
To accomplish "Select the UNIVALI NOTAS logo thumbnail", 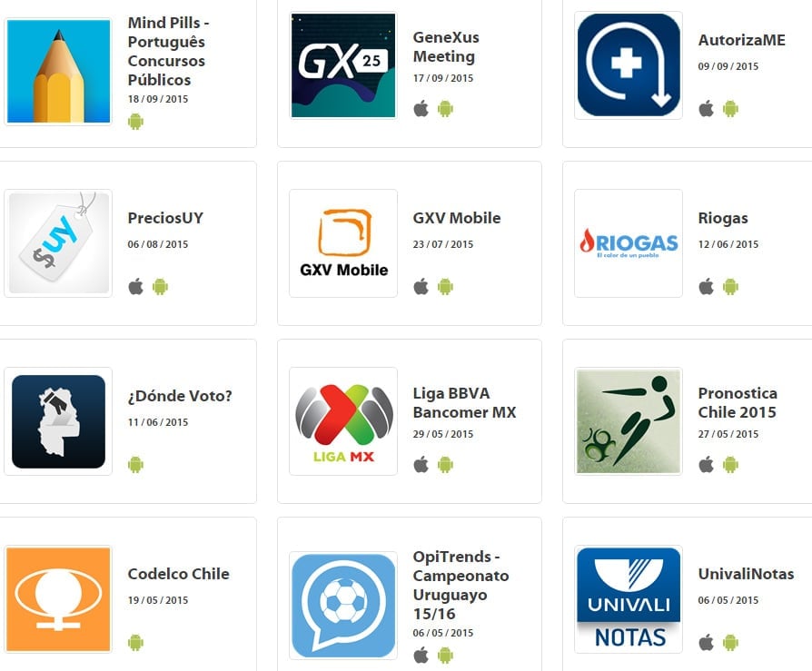I will click(629, 599).
